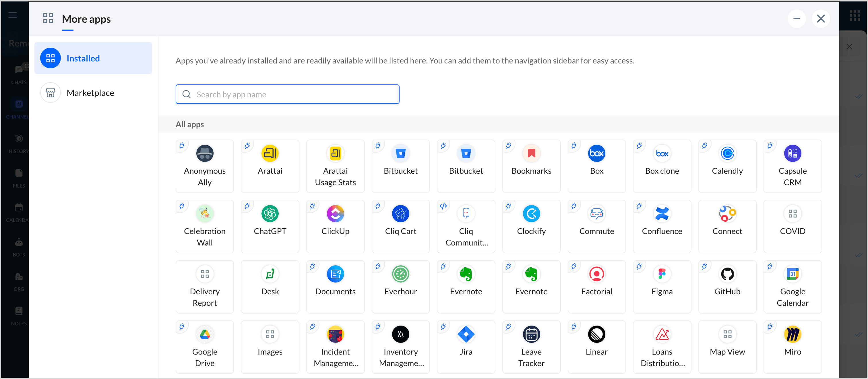Open the Connect app
The width and height of the screenshot is (868, 379).
pos(727,227)
